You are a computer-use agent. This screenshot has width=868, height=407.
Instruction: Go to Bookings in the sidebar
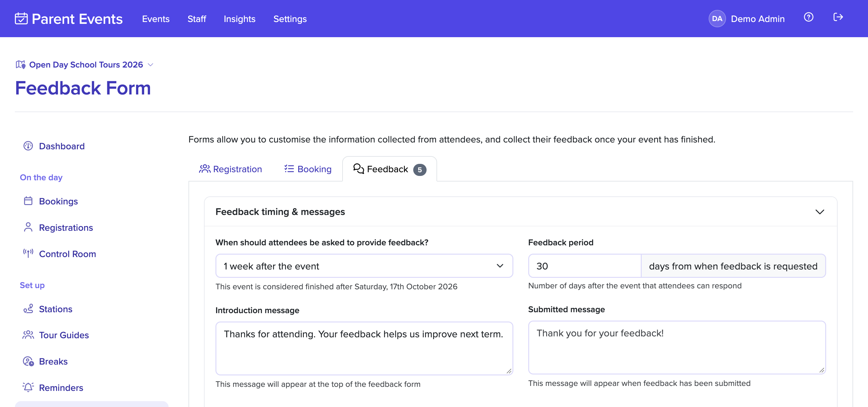[x=58, y=201]
